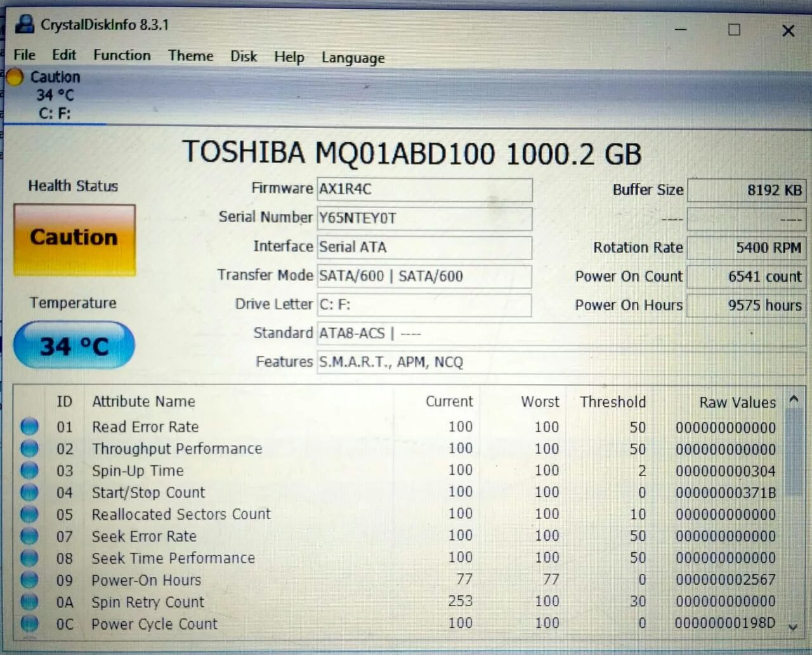Click the Current column header
Image resolution: width=812 pixels, height=655 pixels.
click(449, 402)
